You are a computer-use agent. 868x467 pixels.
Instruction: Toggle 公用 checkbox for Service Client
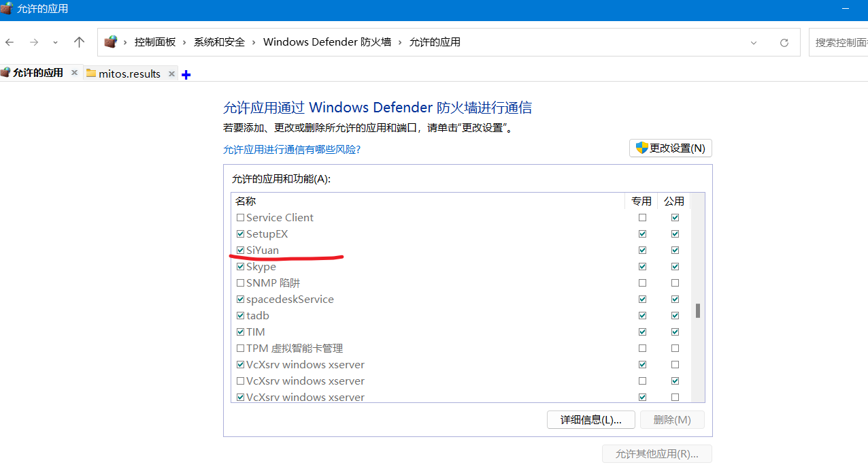675,218
